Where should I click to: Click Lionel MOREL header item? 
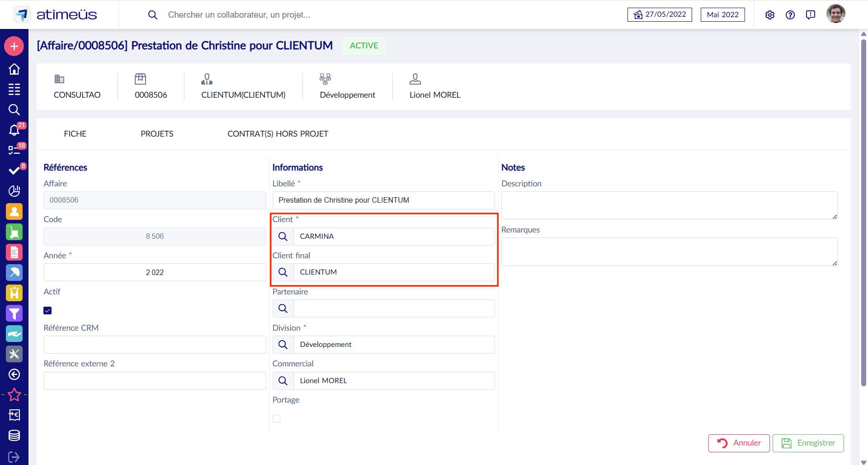coord(435,86)
